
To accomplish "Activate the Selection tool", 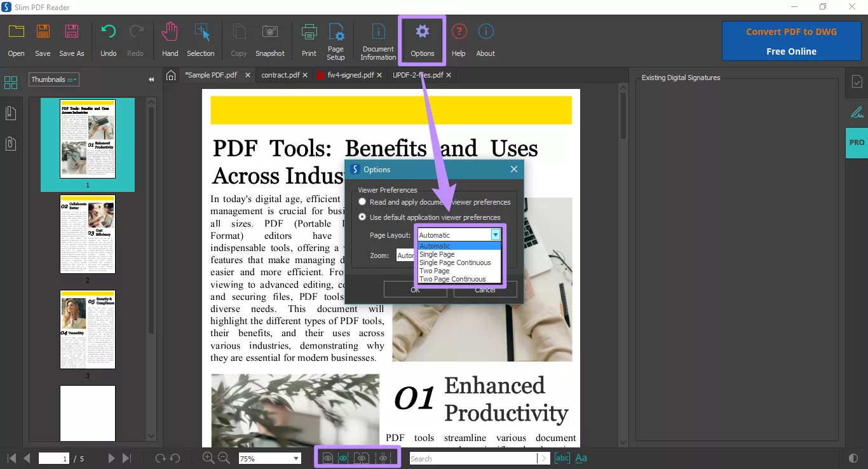I will [x=201, y=38].
